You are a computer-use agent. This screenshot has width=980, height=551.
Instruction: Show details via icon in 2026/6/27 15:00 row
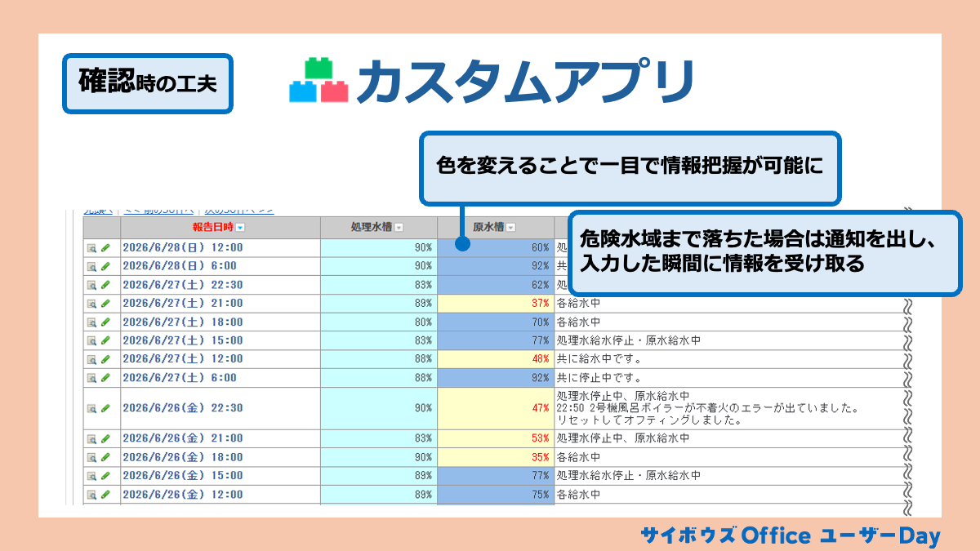point(92,341)
